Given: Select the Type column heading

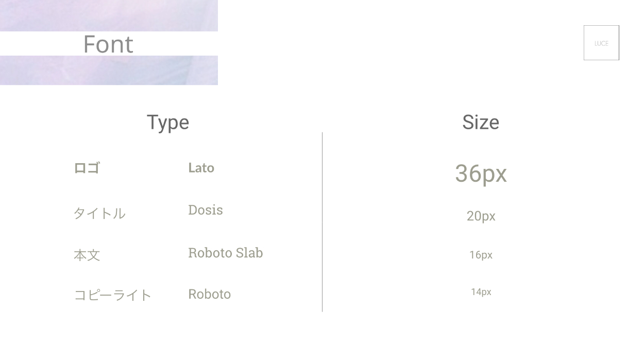Looking at the screenshot, I should coord(168,123).
